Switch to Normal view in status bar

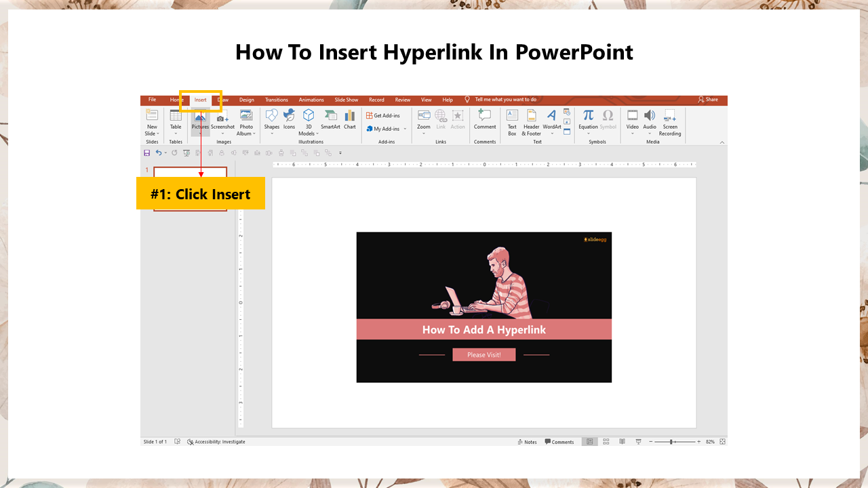point(589,442)
